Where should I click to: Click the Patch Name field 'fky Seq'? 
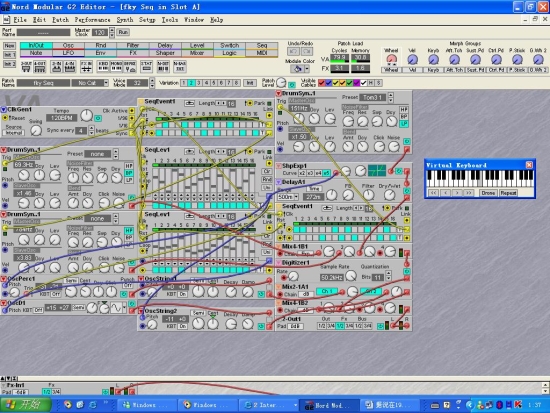43,83
